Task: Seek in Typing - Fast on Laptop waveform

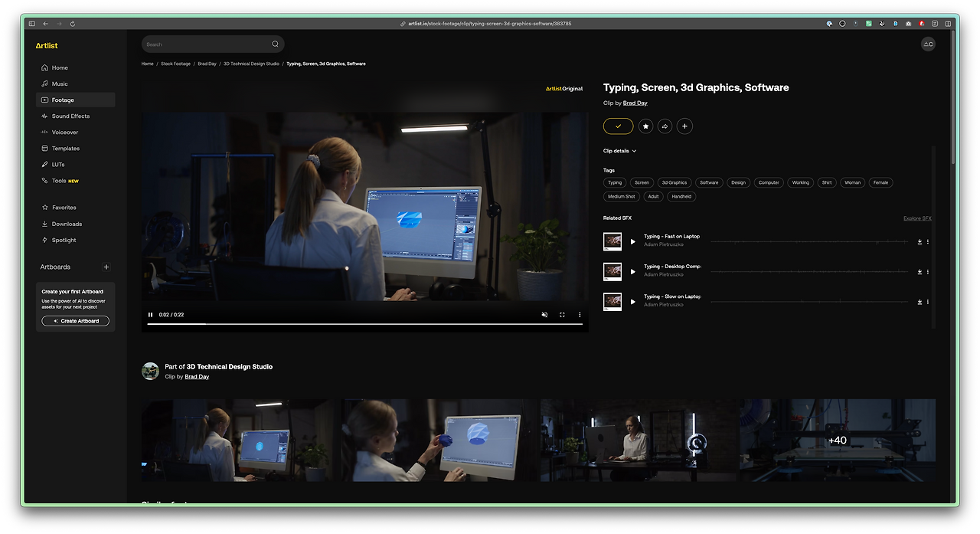Action: [x=810, y=242]
